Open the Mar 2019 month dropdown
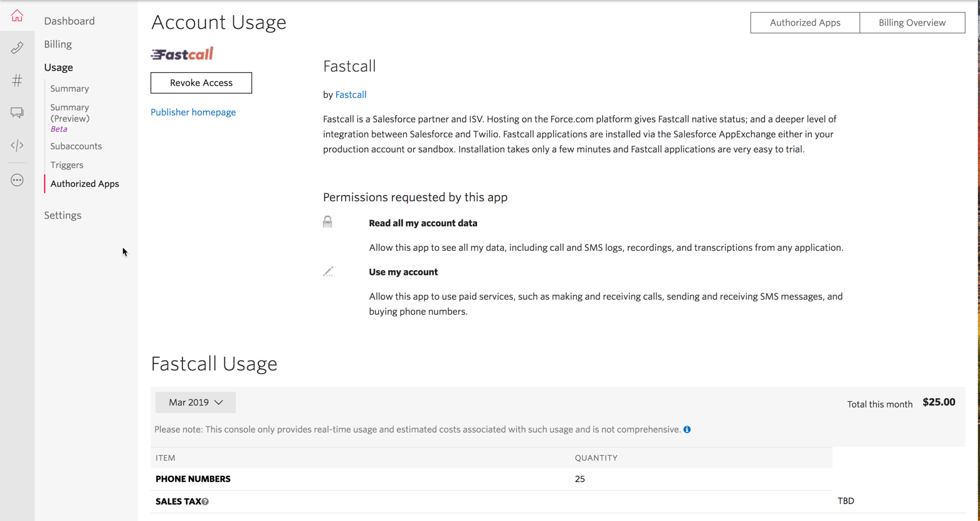This screenshot has height=521, width=980. coord(196,403)
